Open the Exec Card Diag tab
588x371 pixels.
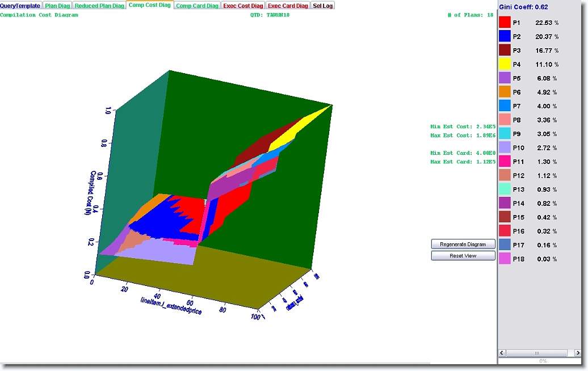[288, 6]
